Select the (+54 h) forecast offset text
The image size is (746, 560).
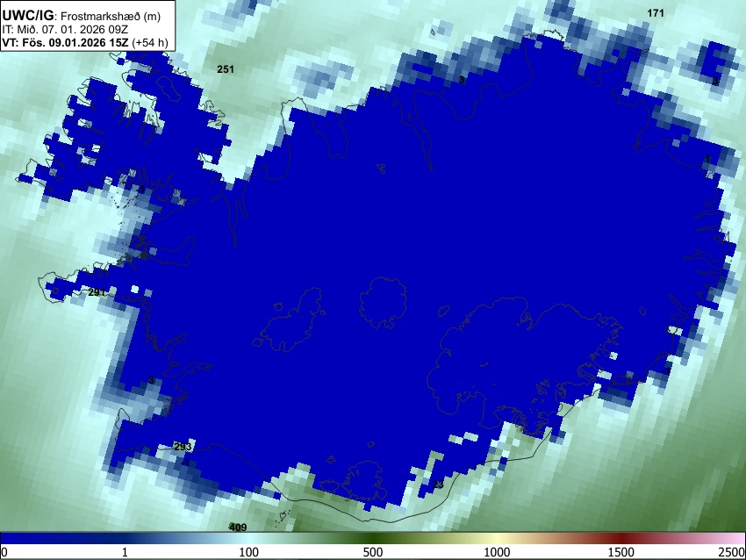150,42
